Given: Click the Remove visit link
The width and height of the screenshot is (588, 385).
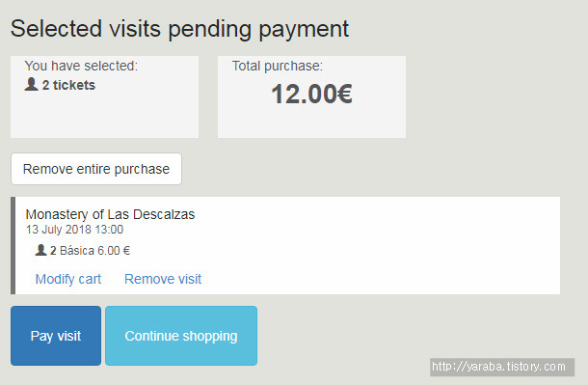Looking at the screenshot, I should pos(163,279).
